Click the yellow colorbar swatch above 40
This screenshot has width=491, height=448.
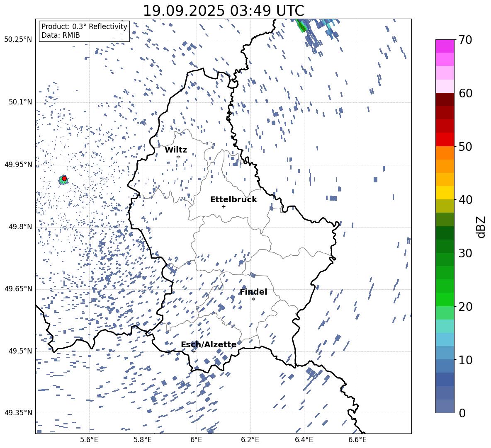445,193
